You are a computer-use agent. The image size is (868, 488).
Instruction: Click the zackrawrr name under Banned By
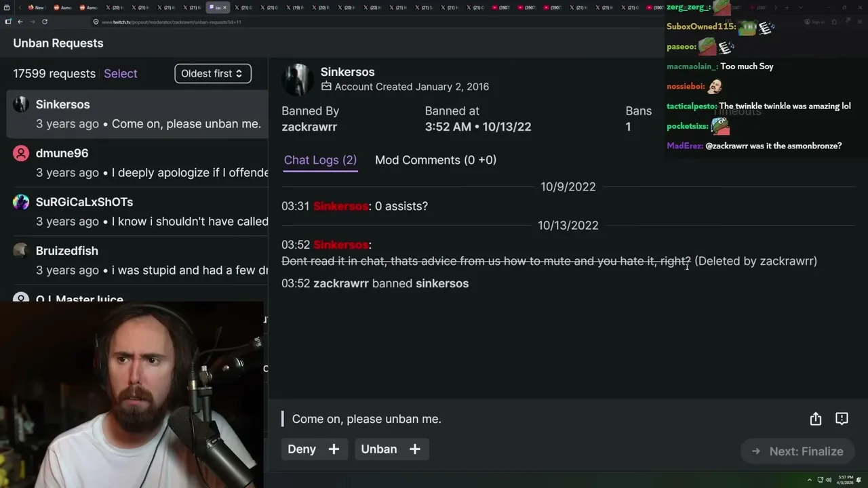coord(309,127)
